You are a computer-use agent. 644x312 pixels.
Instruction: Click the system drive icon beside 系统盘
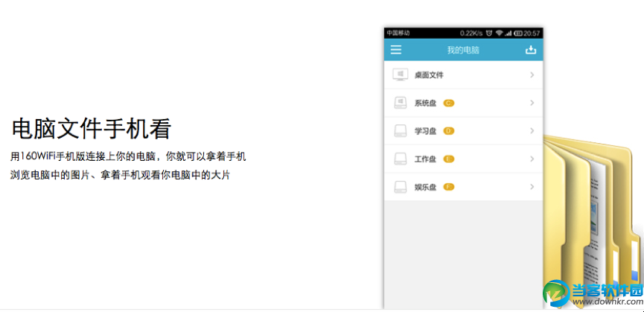pos(400,103)
